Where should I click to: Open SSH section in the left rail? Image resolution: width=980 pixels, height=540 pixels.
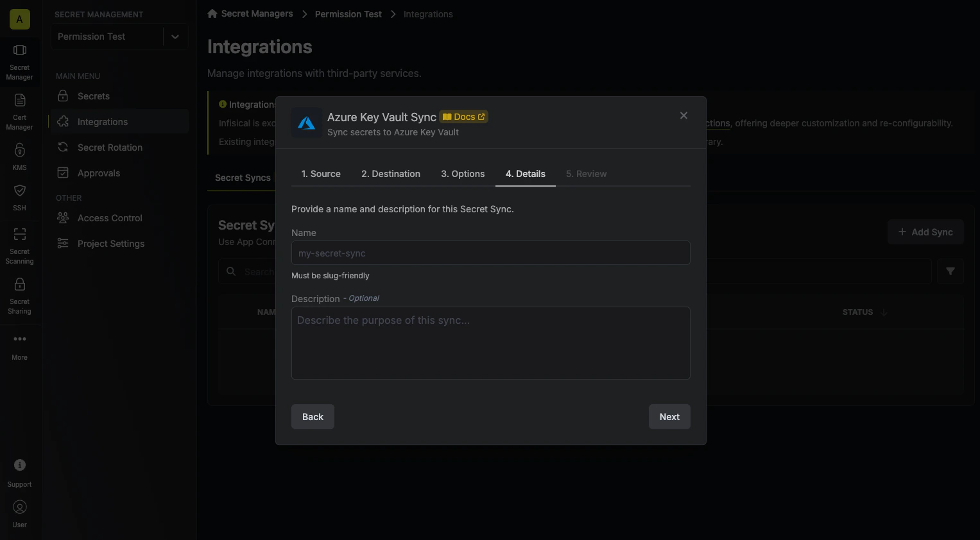[19, 198]
